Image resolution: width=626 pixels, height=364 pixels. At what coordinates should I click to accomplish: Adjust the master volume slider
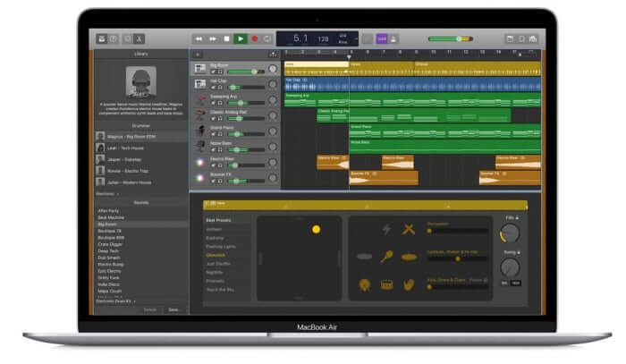451,38
